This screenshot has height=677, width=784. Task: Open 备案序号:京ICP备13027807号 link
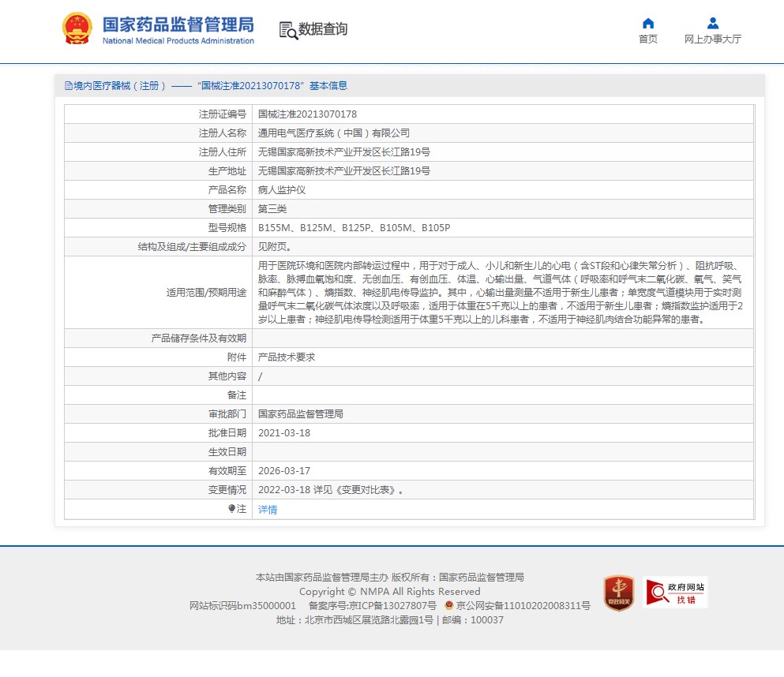[x=373, y=605]
